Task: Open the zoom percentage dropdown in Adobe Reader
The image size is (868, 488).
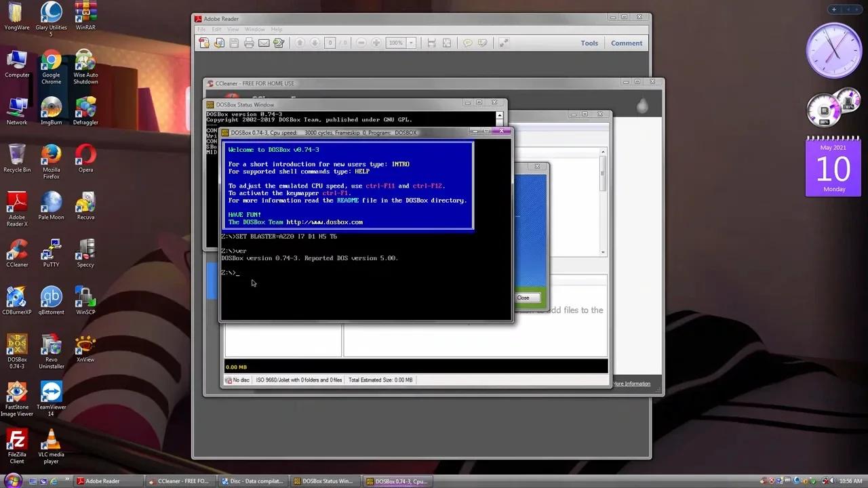Action: [x=411, y=43]
